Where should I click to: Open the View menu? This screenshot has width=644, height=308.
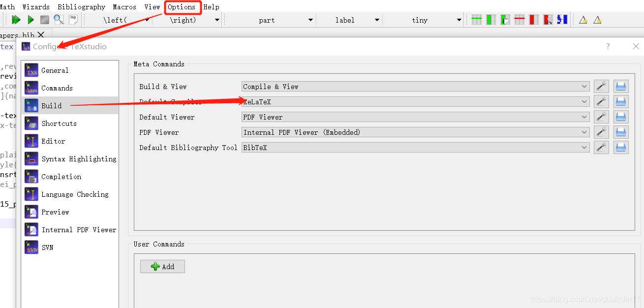coord(152,7)
